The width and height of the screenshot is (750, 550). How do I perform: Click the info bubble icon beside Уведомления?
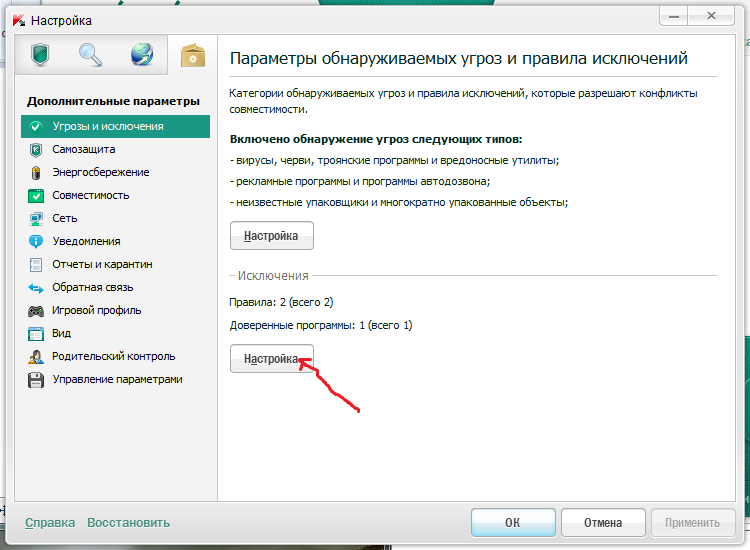(x=36, y=242)
